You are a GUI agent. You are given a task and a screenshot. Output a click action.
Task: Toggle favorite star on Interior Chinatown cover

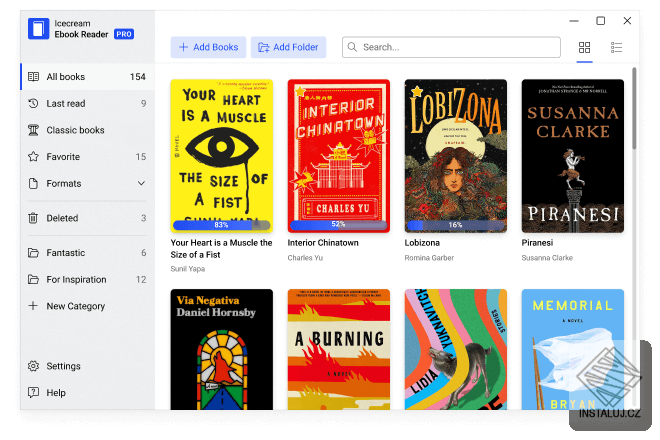tap(300, 92)
